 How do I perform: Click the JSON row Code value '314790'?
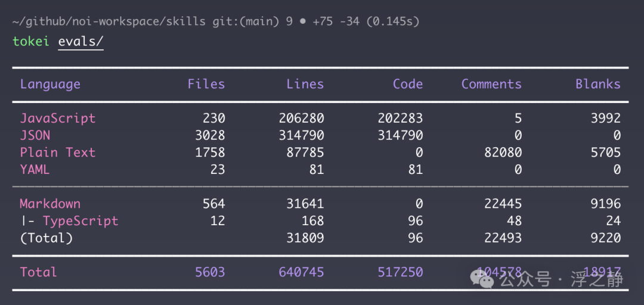401,135
